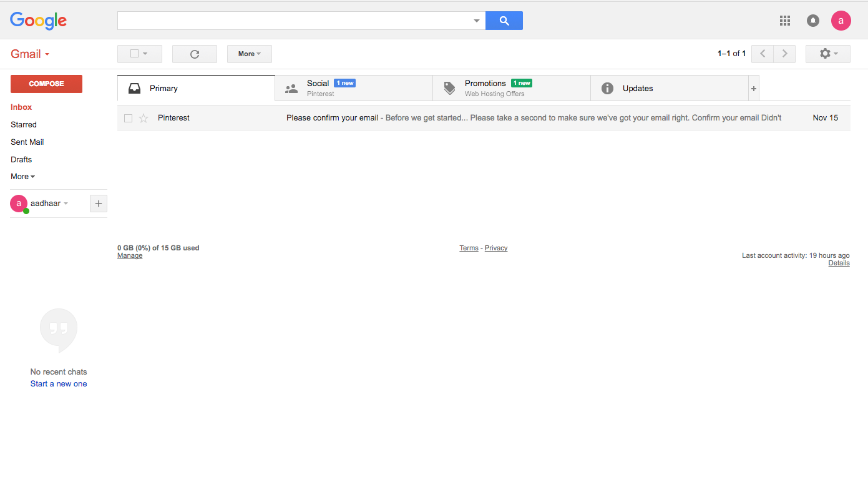The width and height of the screenshot is (868, 477).
Task: Click Start a new one chat link
Action: point(59,384)
